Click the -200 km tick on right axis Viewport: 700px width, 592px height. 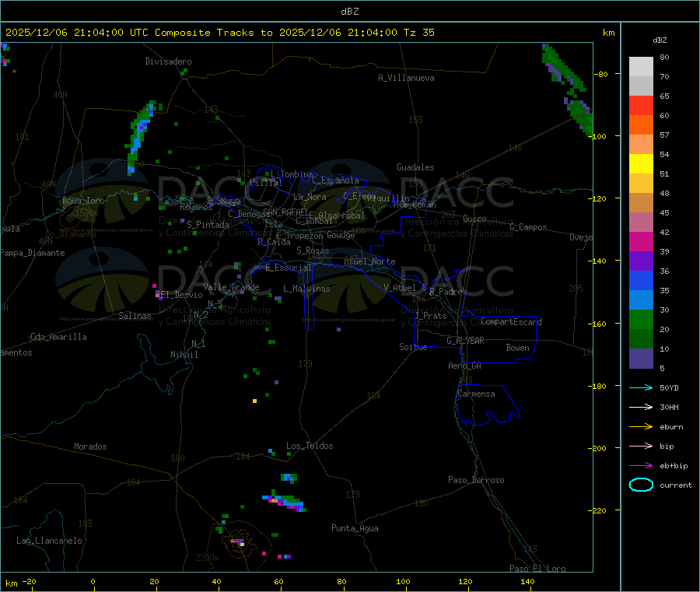point(599,448)
